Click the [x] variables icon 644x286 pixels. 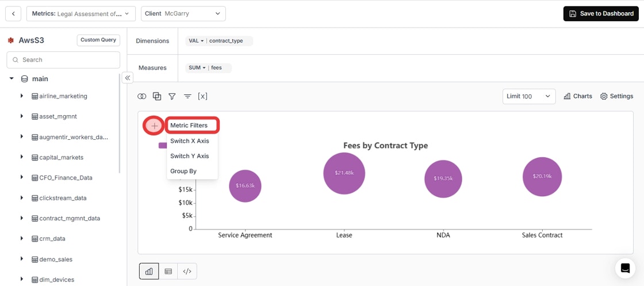202,96
